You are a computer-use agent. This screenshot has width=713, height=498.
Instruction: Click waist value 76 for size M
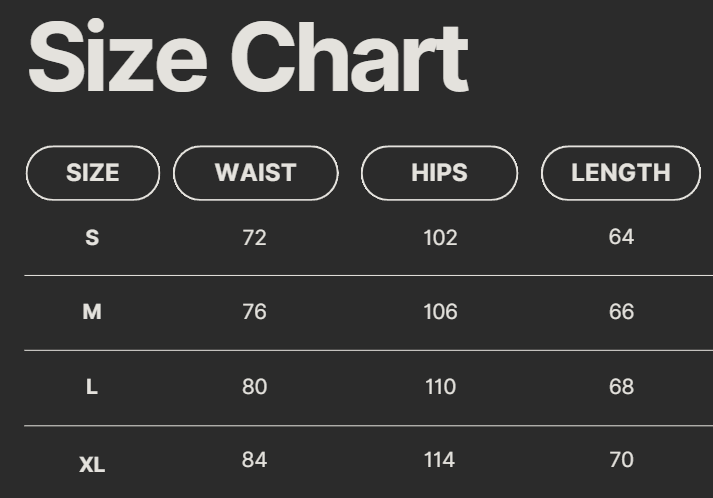pyautogui.click(x=255, y=312)
